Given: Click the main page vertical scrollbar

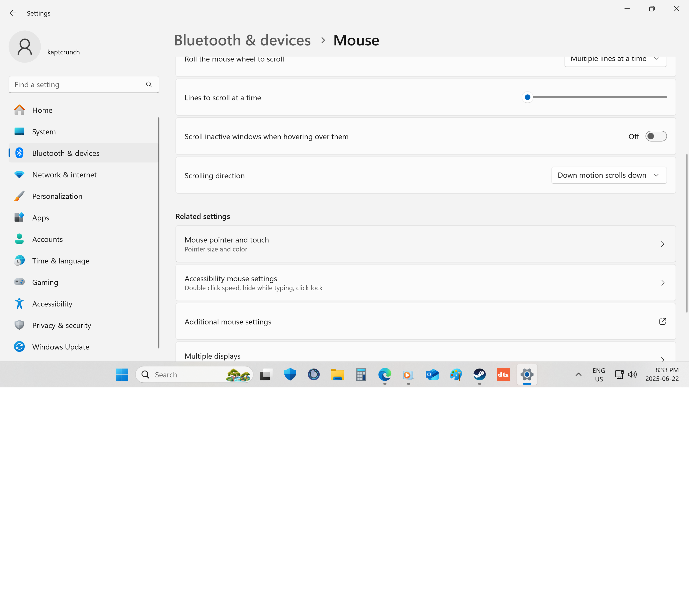Looking at the screenshot, I should coord(687,233).
